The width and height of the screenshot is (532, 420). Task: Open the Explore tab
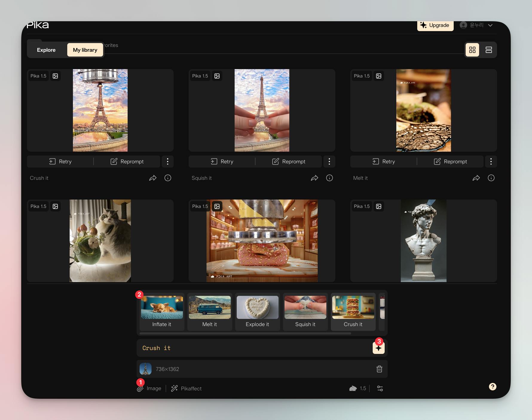pos(46,50)
